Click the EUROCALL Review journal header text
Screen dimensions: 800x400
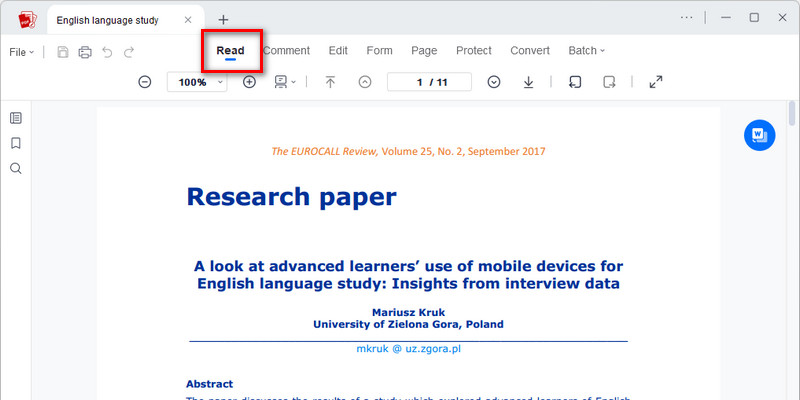408,151
